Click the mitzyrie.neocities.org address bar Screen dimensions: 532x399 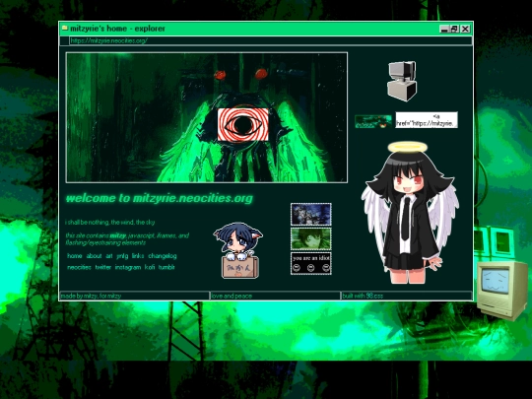click(x=270, y=40)
